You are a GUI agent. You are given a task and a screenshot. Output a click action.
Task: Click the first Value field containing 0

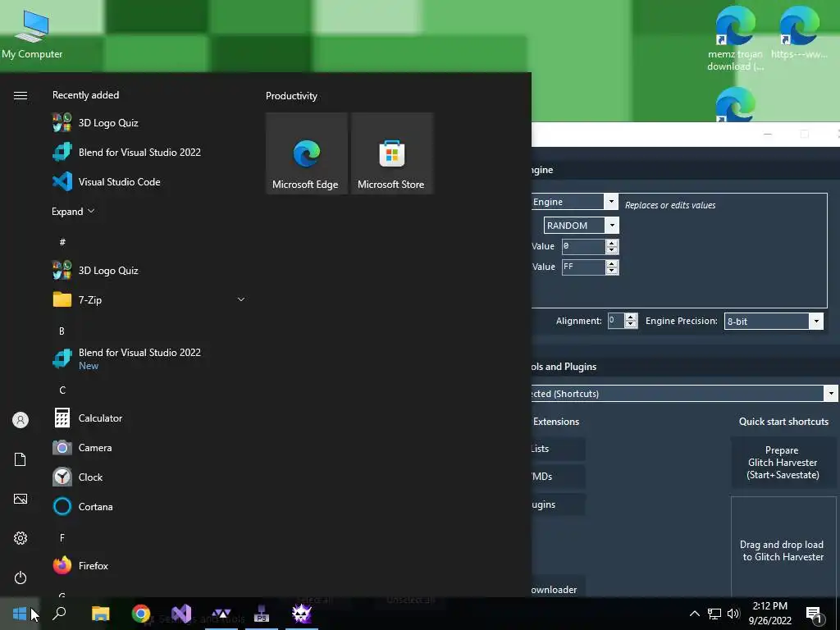coord(583,246)
